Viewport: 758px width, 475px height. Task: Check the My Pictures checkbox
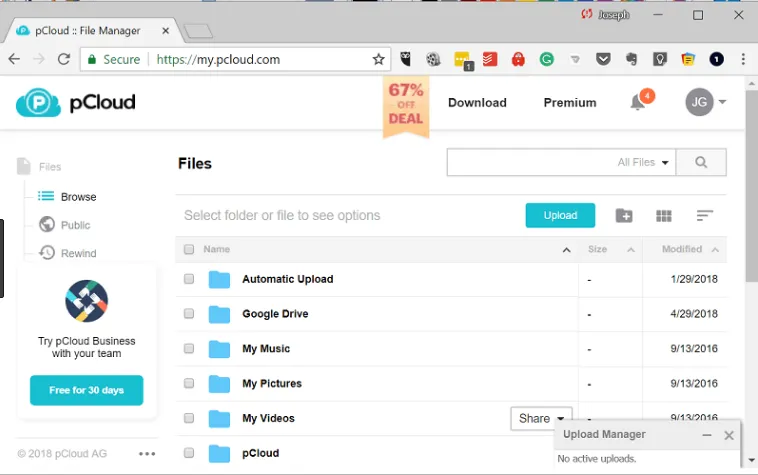[x=189, y=384]
